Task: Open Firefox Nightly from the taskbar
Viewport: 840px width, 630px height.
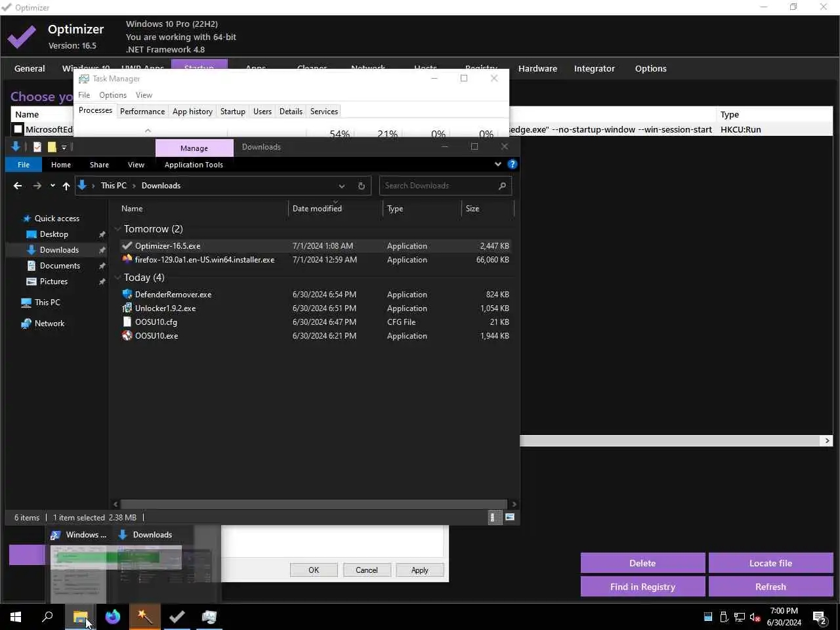Action: click(113, 617)
